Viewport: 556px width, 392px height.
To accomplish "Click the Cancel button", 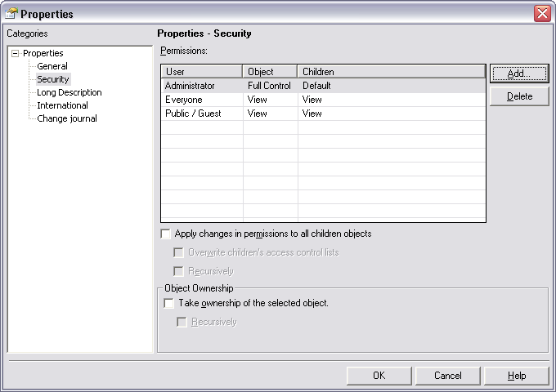I will [x=447, y=376].
